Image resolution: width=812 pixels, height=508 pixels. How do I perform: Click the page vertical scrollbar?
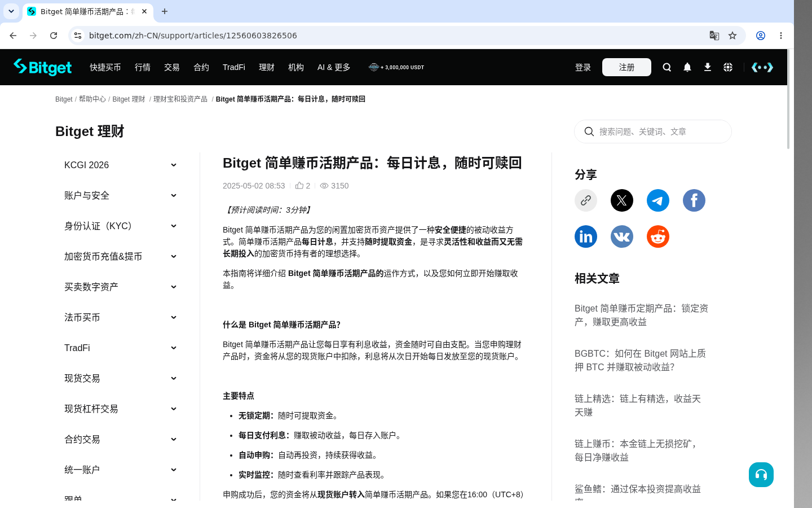788,99
